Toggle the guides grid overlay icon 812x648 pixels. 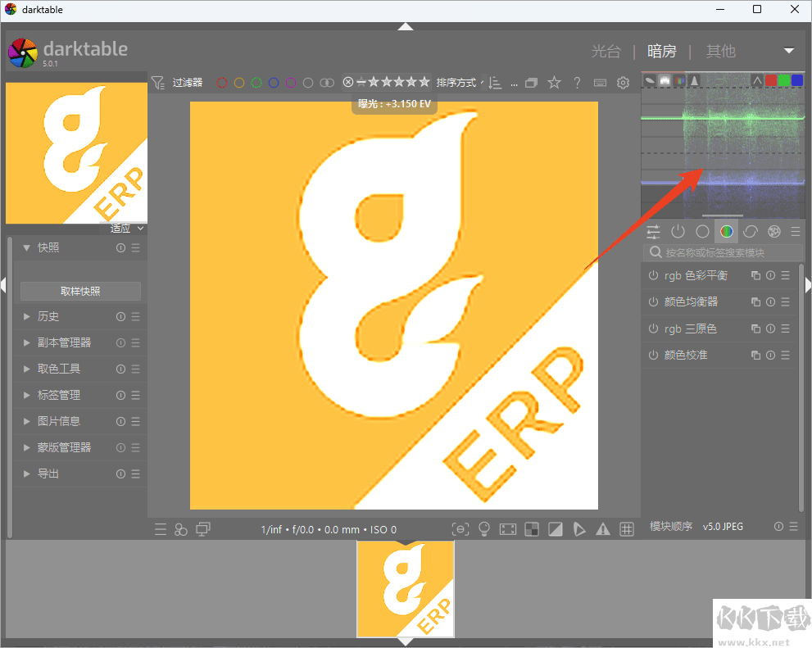[627, 529]
